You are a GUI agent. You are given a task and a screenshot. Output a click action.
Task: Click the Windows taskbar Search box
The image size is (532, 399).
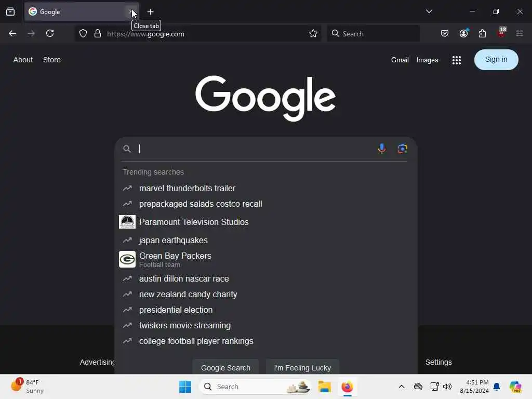255,387
